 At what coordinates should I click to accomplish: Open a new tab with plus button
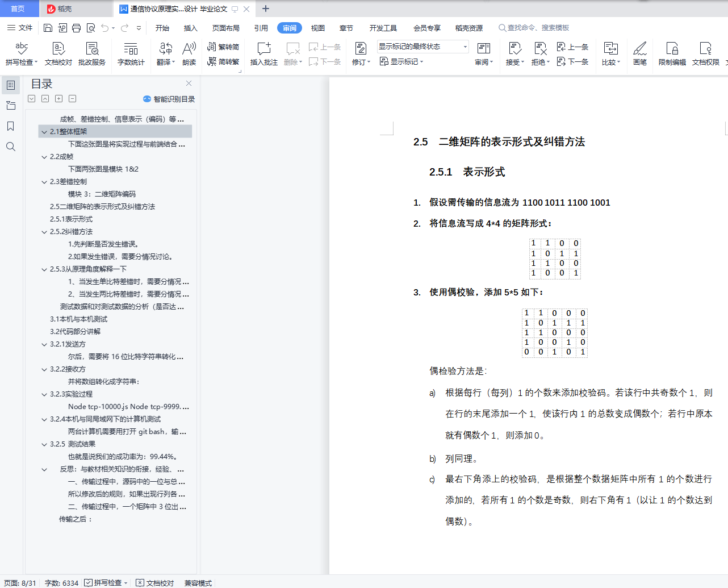265,9
